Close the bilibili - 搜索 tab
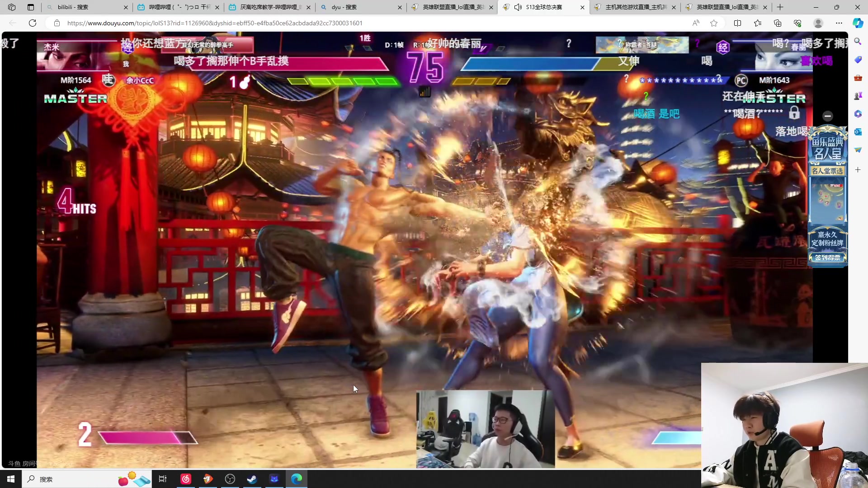Screen dimensions: 868x488 click(x=126, y=7)
